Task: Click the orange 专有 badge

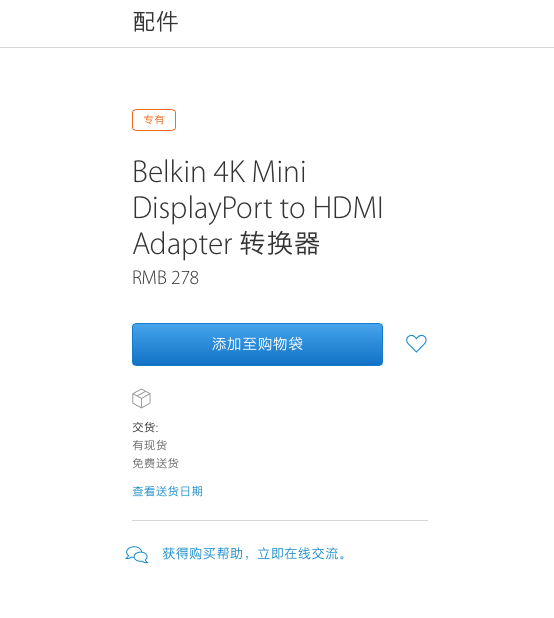Action: (154, 120)
